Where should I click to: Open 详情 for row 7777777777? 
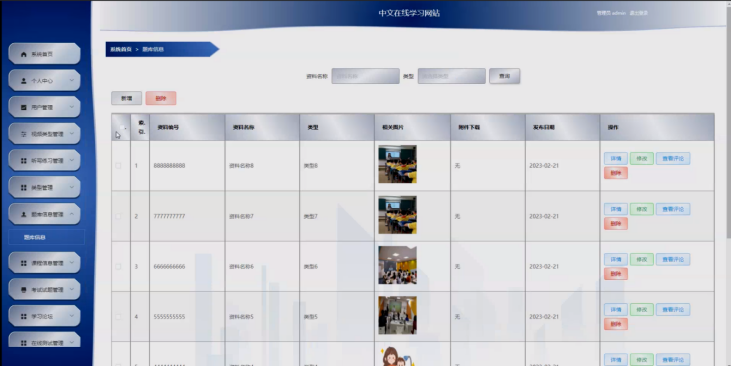616,209
